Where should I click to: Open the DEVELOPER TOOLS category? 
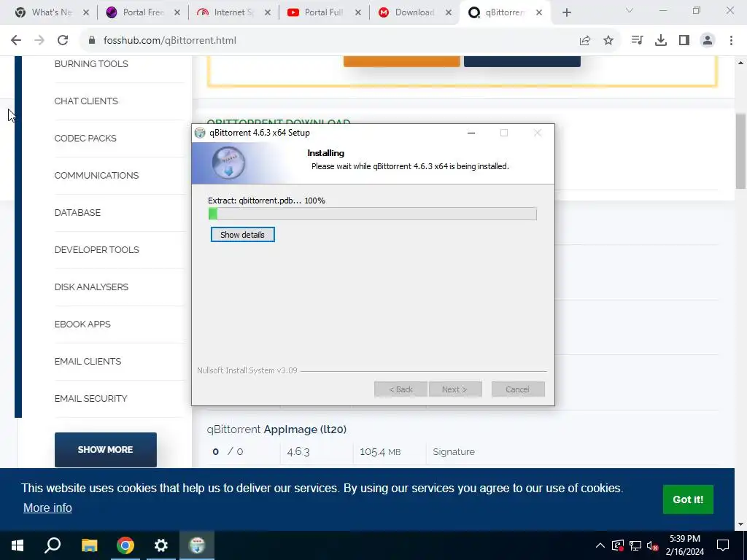click(x=97, y=249)
